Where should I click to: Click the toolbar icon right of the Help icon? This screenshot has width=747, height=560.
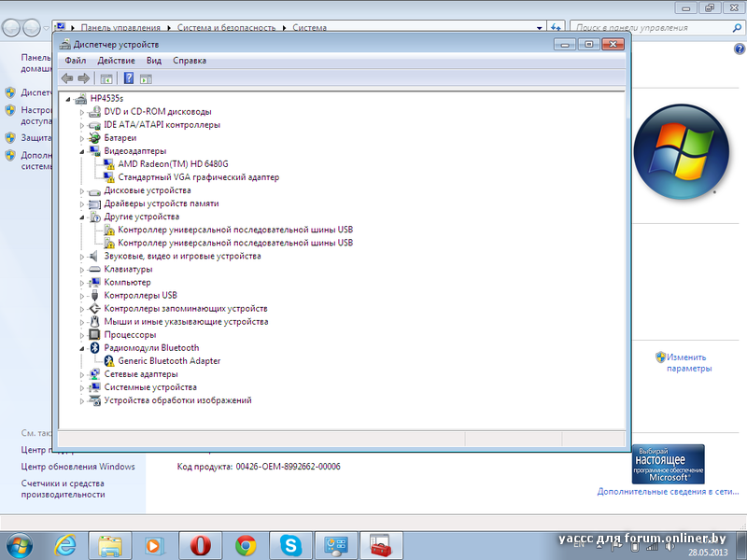[x=146, y=78]
